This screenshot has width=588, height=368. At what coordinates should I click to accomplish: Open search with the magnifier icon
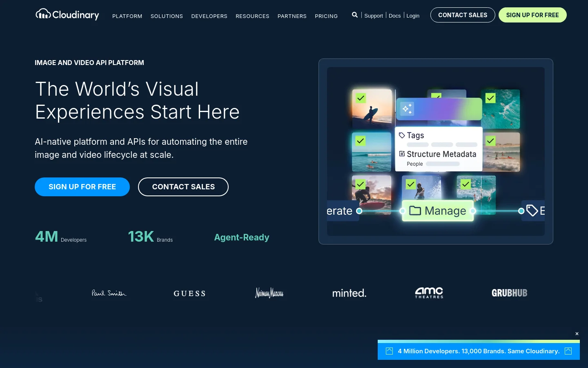pyautogui.click(x=354, y=15)
